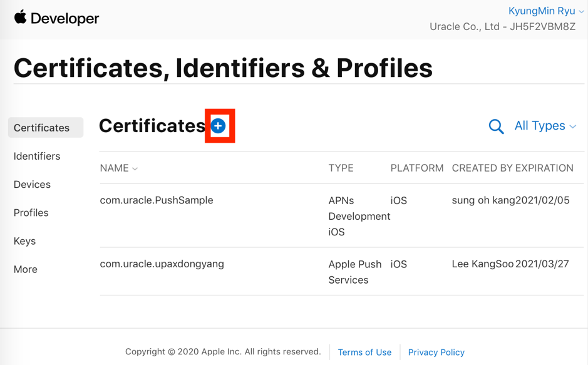Click the Lee KangSoo creator cell
Image resolution: width=588 pixels, height=365 pixels.
[483, 264]
